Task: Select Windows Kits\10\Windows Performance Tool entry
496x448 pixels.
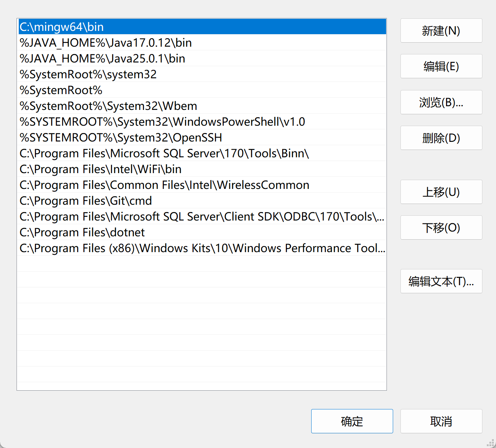Action: [x=202, y=248]
